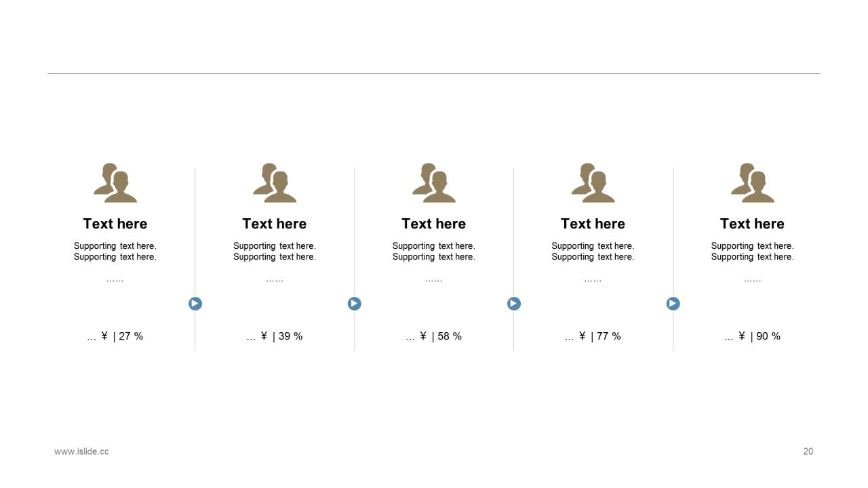Select the "… ¥ | 90 %" label
The image size is (868, 488).
coord(752,336)
